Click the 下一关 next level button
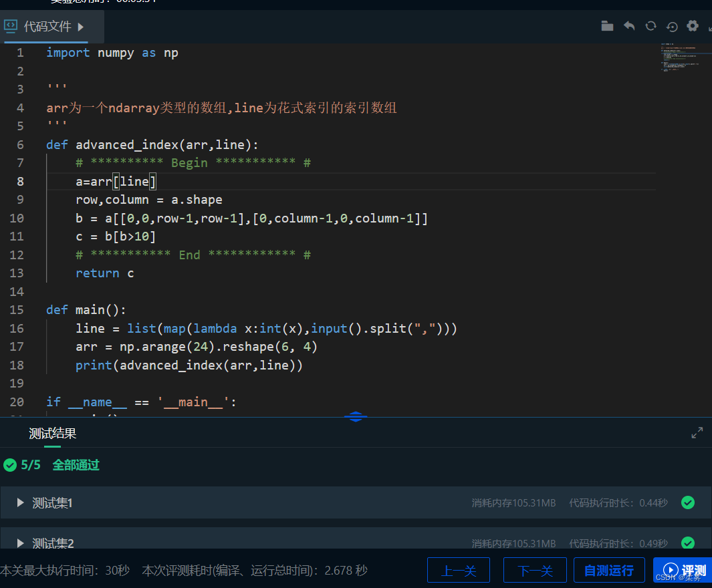The height and width of the screenshot is (588, 712). tap(535, 570)
